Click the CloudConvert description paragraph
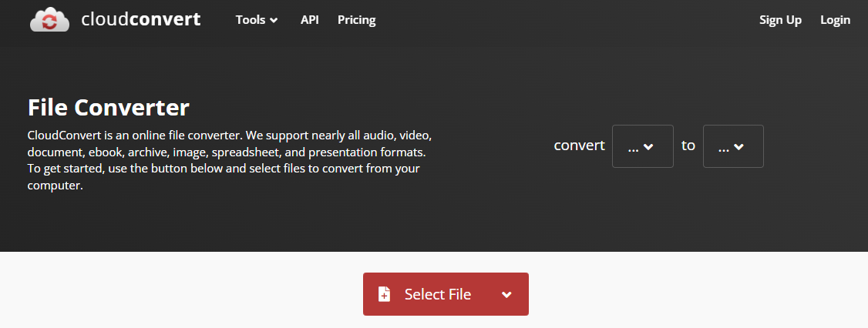The height and width of the screenshot is (328, 868). point(229,160)
